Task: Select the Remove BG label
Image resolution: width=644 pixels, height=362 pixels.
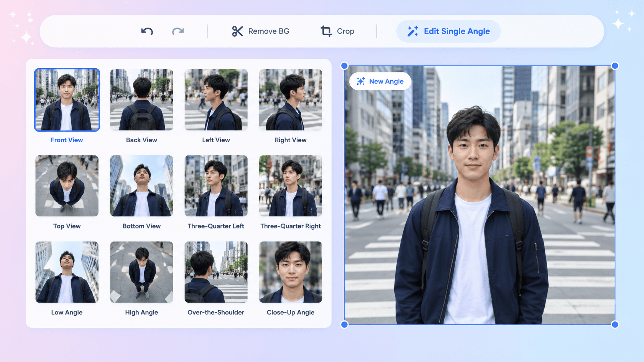Action: coord(269,31)
